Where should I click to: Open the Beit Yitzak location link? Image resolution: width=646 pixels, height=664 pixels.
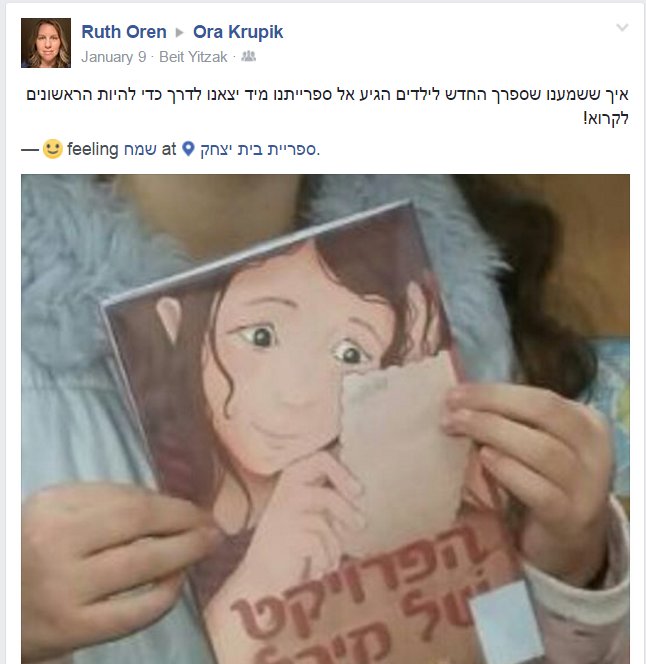193,57
